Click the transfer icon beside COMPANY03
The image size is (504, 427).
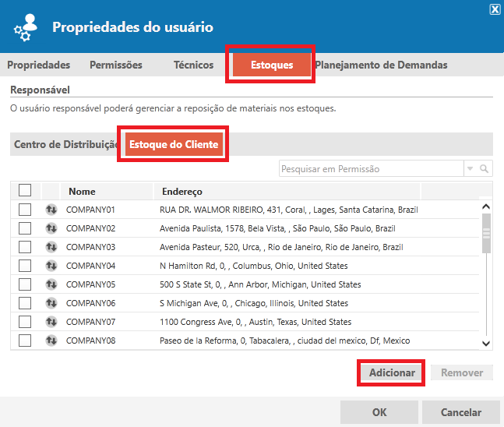(51, 247)
